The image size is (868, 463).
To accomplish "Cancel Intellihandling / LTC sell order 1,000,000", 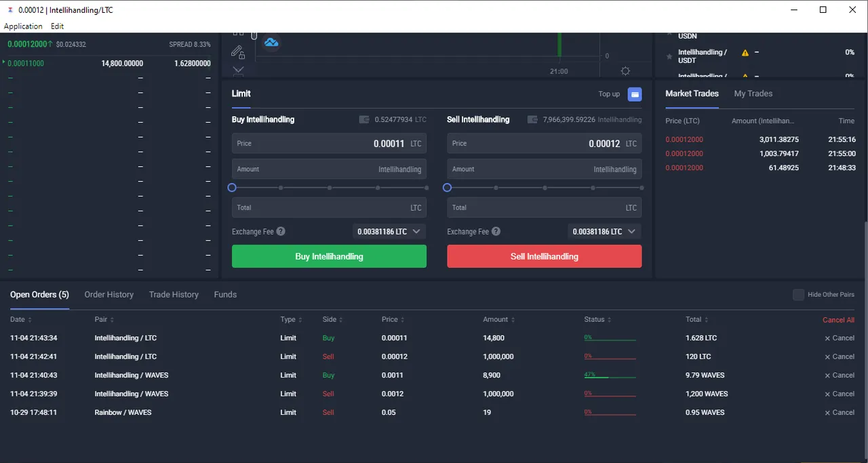I will (840, 357).
